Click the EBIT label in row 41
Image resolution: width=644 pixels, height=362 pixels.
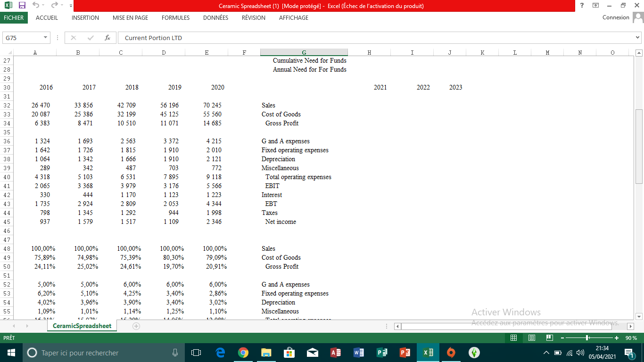pyautogui.click(x=272, y=186)
